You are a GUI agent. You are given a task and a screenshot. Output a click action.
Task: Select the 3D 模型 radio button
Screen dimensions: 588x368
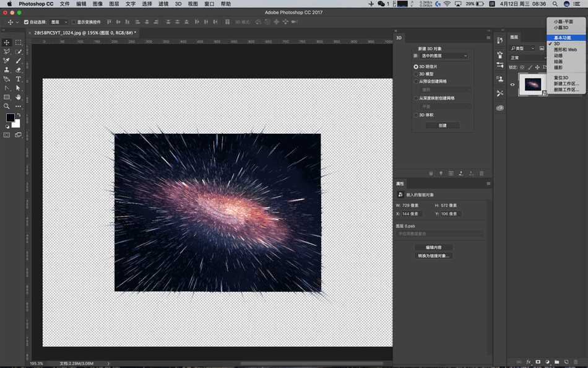click(416, 74)
